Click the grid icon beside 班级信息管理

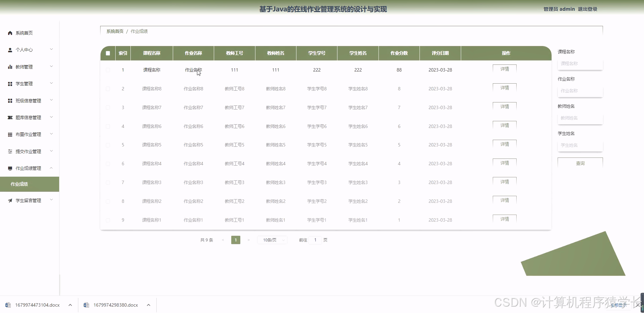pyautogui.click(x=10, y=101)
